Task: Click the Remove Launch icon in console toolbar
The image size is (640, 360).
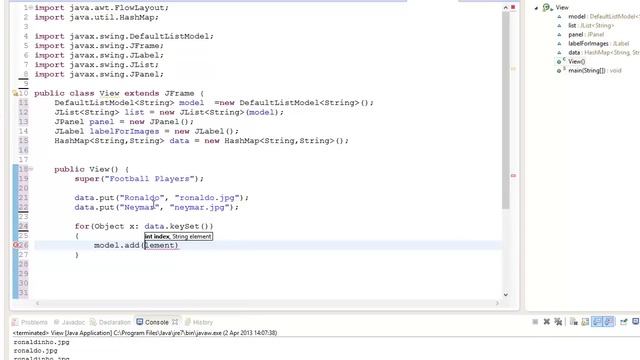Action: pyautogui.click(x=547, y=322)
